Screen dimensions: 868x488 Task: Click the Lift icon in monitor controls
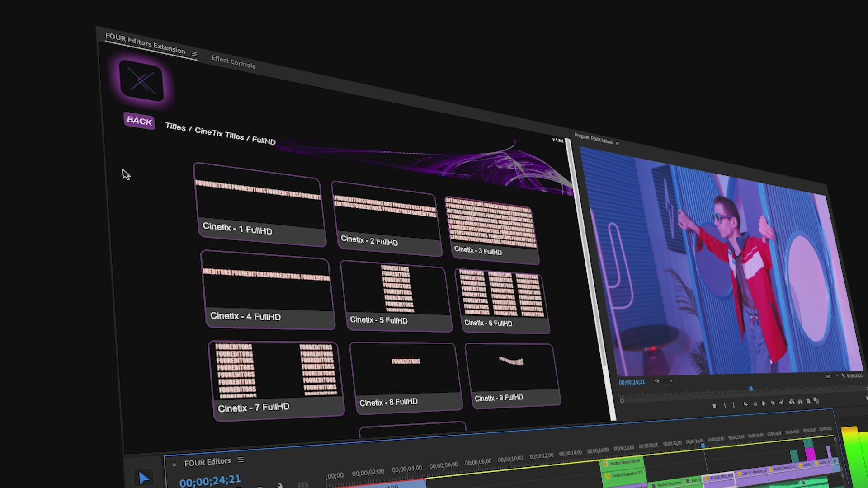(792, 402)
